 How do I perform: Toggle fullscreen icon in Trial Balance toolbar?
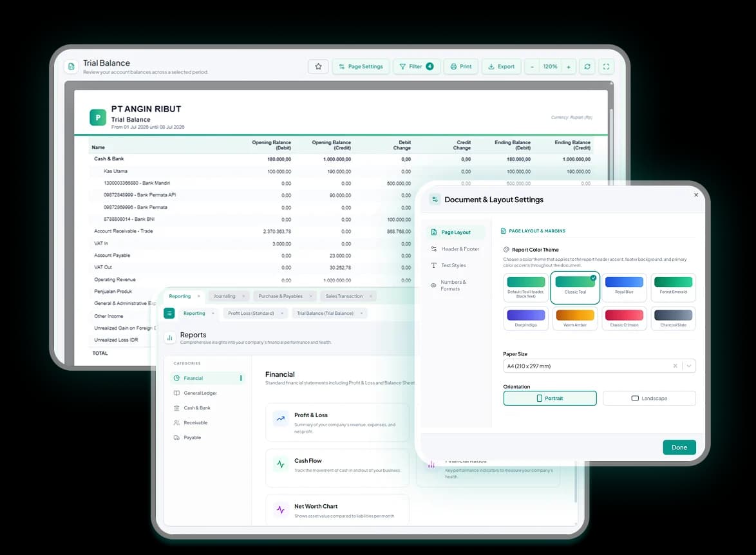(x=606, y=66)
